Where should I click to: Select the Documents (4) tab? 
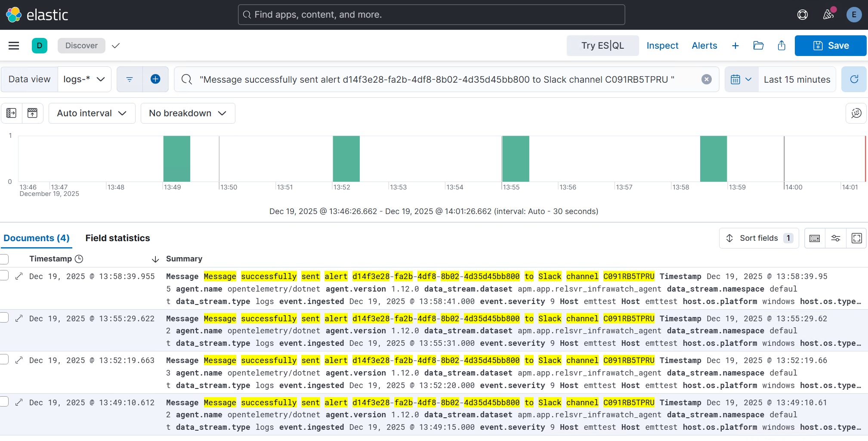tap(37, 238)
